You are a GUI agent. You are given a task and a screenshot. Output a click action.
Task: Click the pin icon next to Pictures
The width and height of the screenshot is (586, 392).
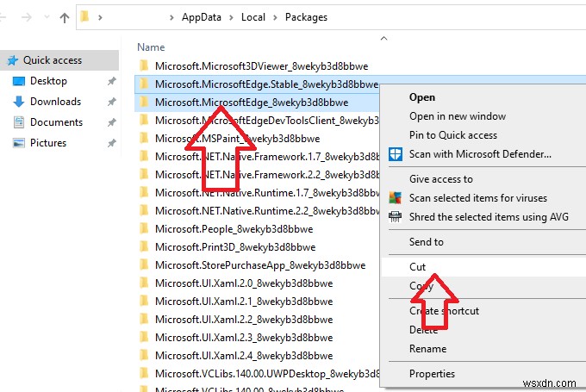(111, 143)
